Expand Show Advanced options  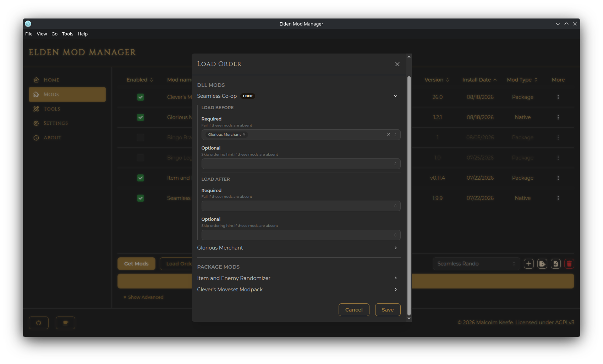coord(143,297)
